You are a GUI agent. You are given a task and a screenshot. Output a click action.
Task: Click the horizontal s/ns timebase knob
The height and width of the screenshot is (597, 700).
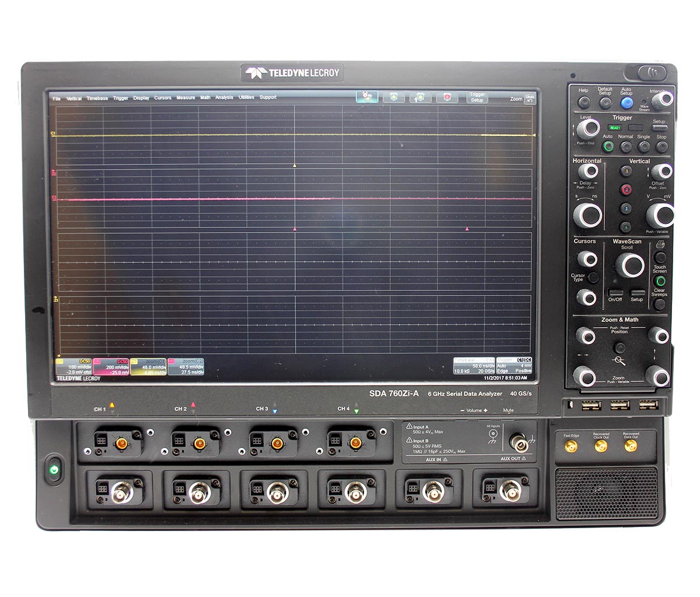587,215
